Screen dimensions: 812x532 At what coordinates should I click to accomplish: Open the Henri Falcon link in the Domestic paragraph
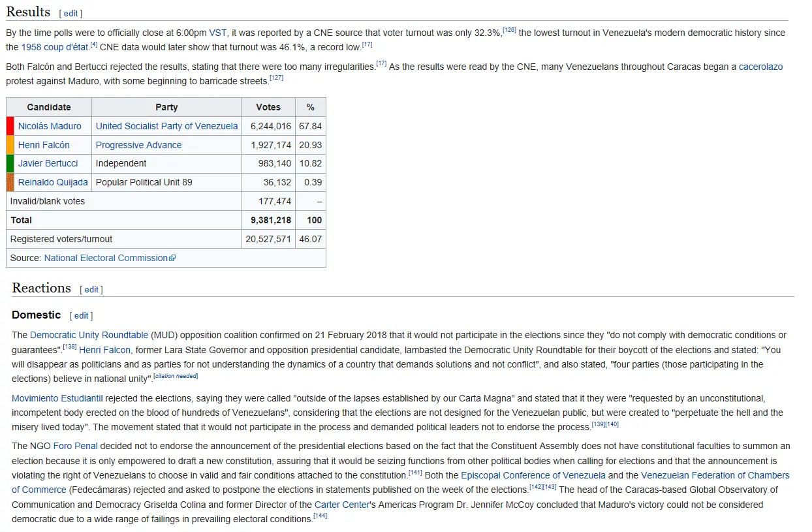coord(105,350)
